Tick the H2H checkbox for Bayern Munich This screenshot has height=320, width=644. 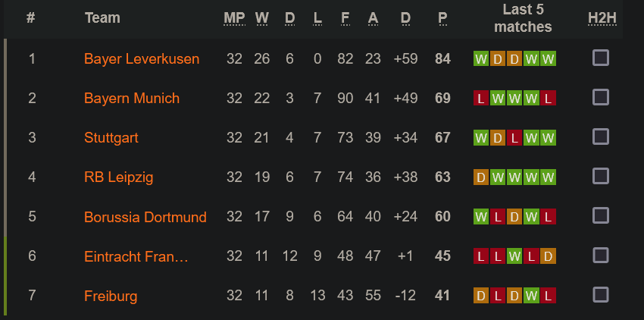coord(601,98)
